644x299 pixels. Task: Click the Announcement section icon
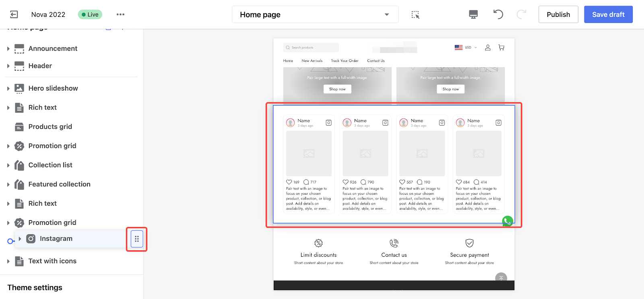point(19,49)
